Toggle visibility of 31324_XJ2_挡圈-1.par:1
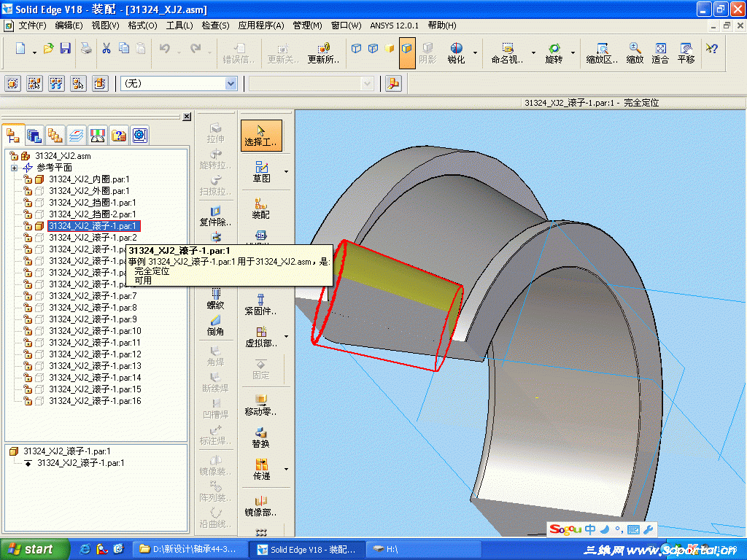747x560 pixels. coord(39,203)
